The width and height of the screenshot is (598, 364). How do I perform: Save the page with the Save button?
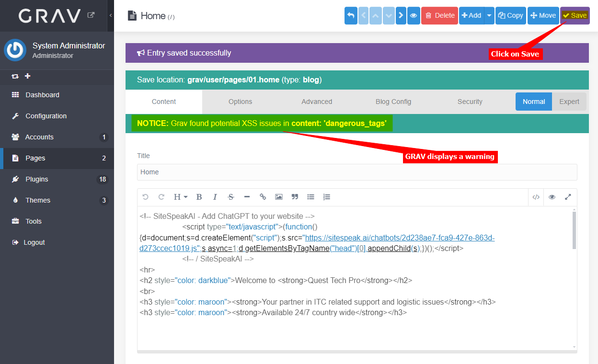(575, 15)
